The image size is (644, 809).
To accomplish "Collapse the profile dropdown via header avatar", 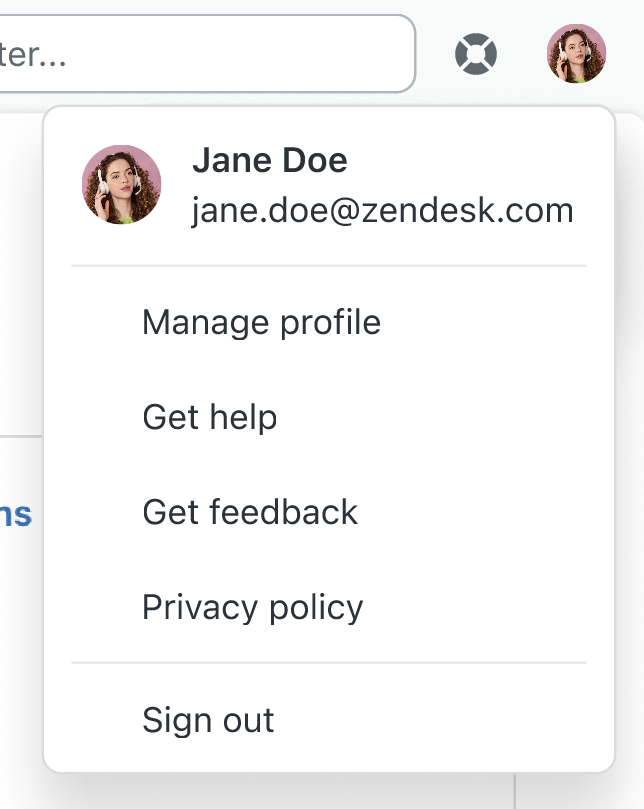I will point(576,54).
